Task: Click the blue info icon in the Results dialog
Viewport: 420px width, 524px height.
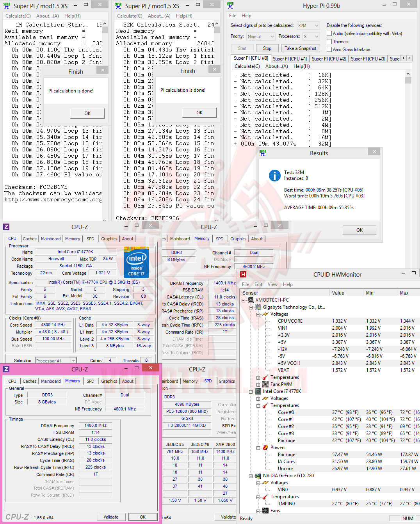Action: (x=275, y=176)
